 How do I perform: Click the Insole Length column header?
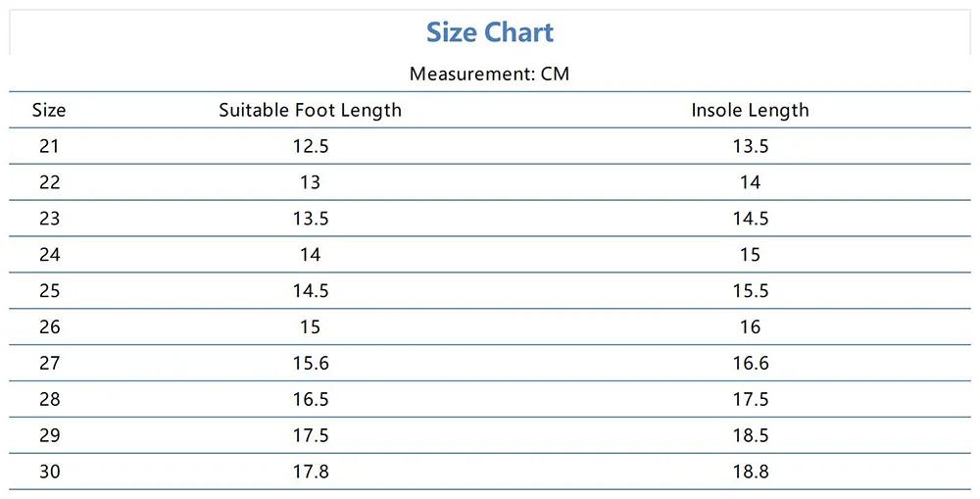click(x=750, y=110)
